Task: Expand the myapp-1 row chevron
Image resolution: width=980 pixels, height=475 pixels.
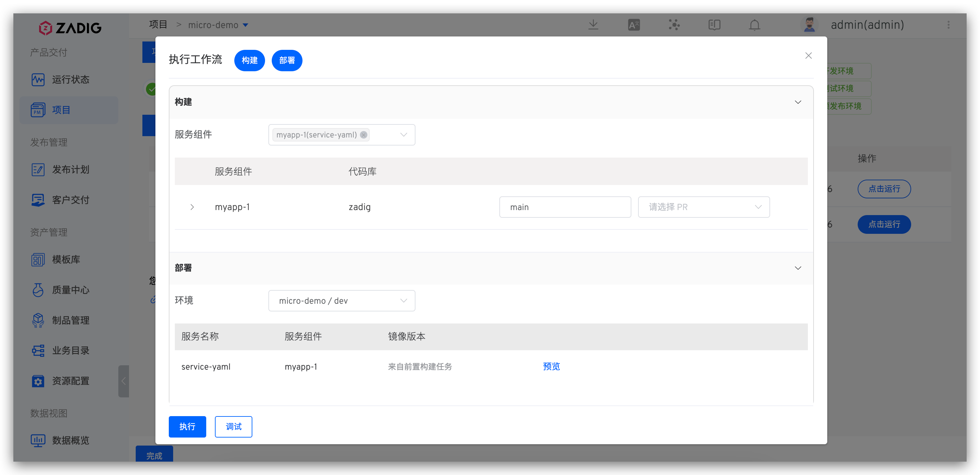Action: click(192, 207)
